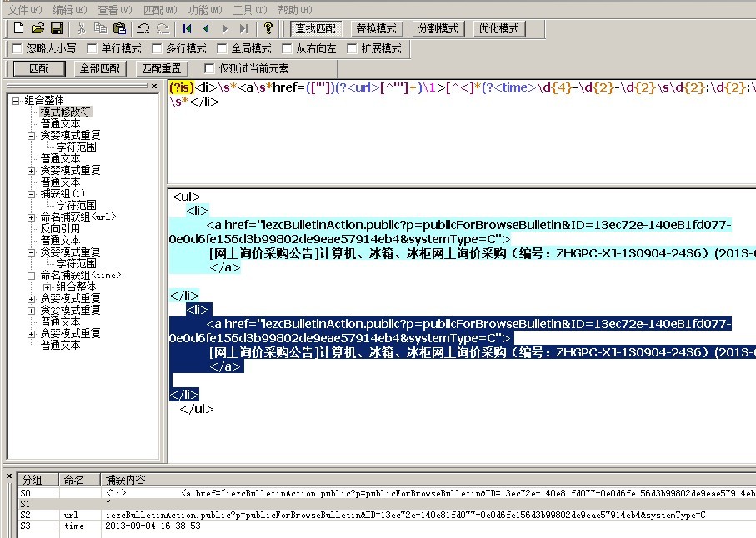This screenshot has width=756, height=538.
Task: Enable the 扩展模式 checkbox
Action: click(352, 48)
